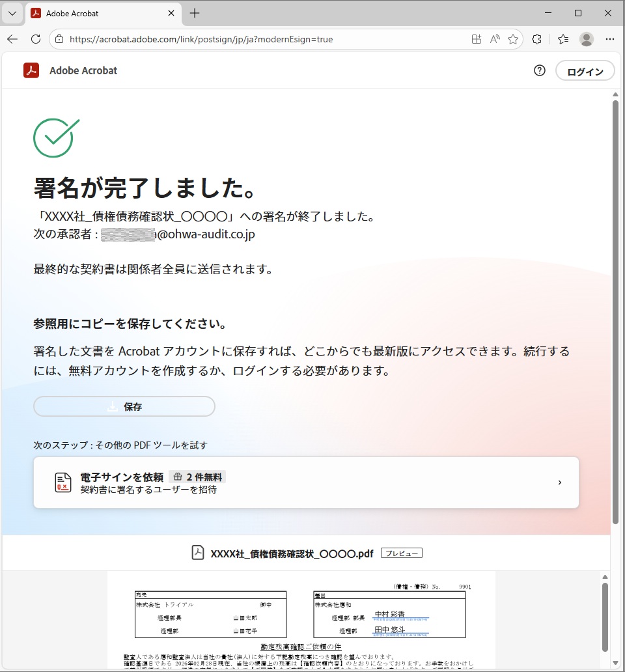
Task: Click the address bar URL field
Action: click(260, 39)
